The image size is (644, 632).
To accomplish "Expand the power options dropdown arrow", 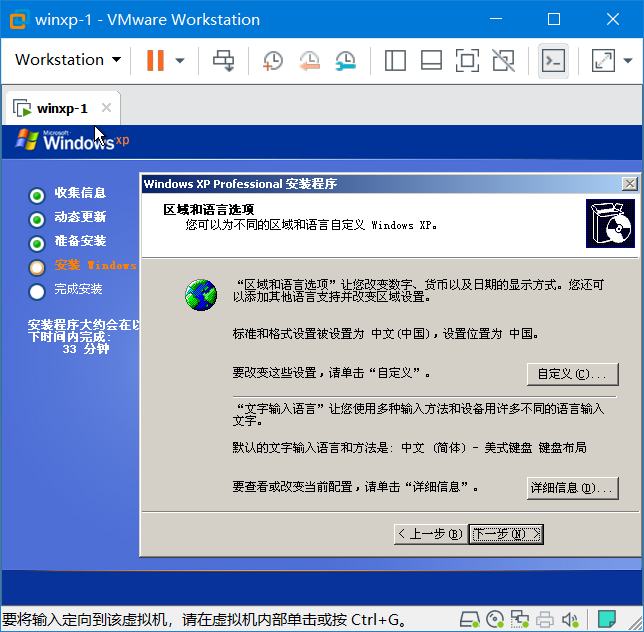I will tap(179, 61).
